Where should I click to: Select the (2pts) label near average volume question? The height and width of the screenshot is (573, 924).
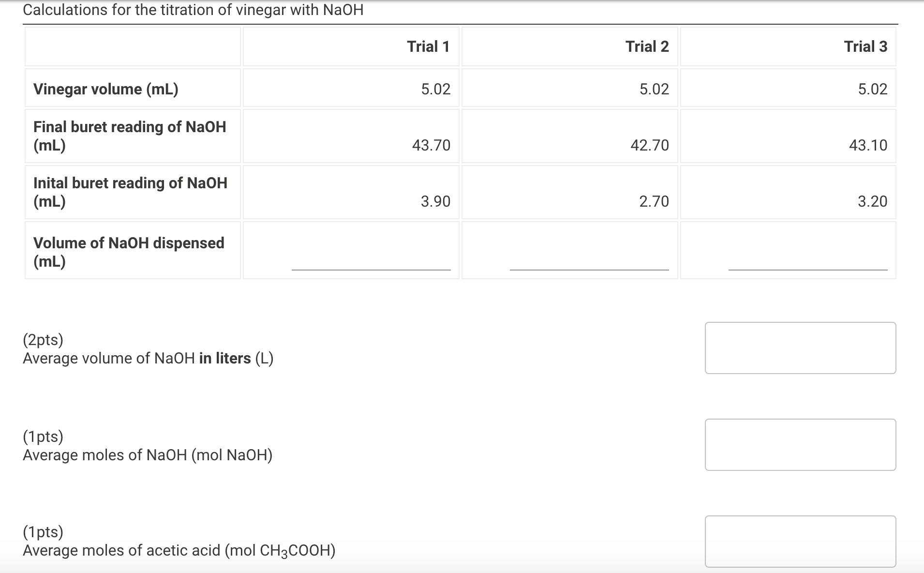43,340
